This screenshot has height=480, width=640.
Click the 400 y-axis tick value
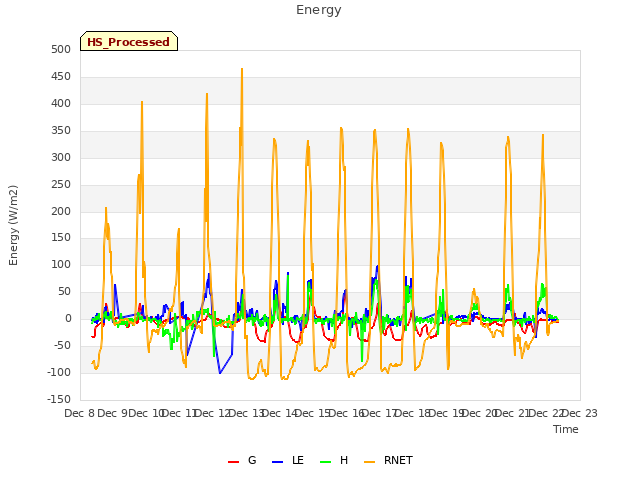tap(61, 104)
